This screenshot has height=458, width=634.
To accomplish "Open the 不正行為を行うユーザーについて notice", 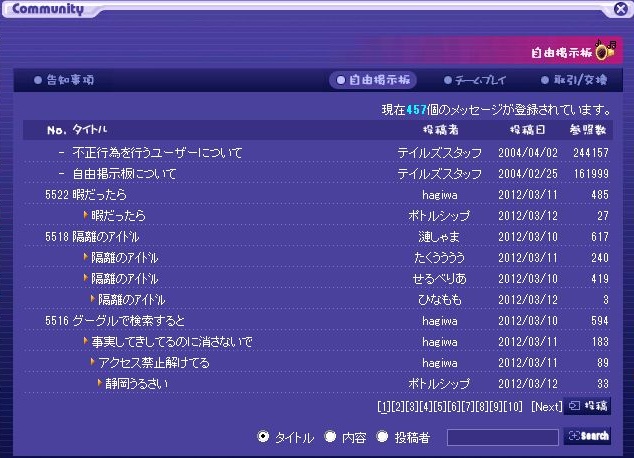I will pos(157,152).
